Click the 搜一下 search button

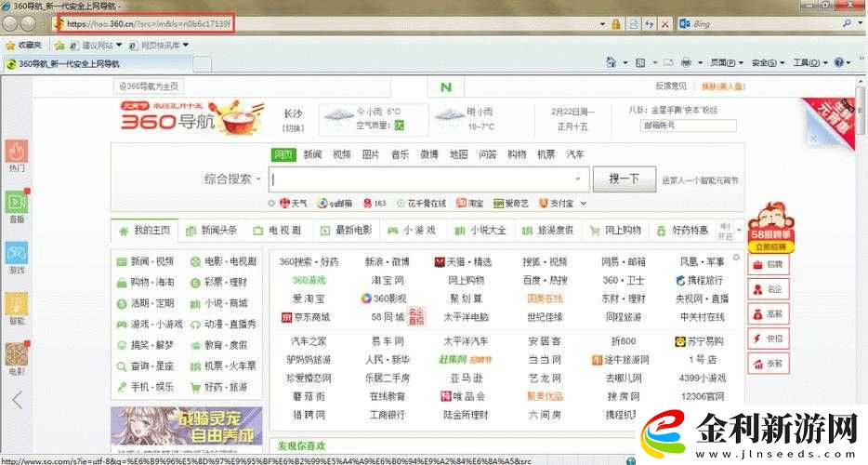[x=624, y=179]
